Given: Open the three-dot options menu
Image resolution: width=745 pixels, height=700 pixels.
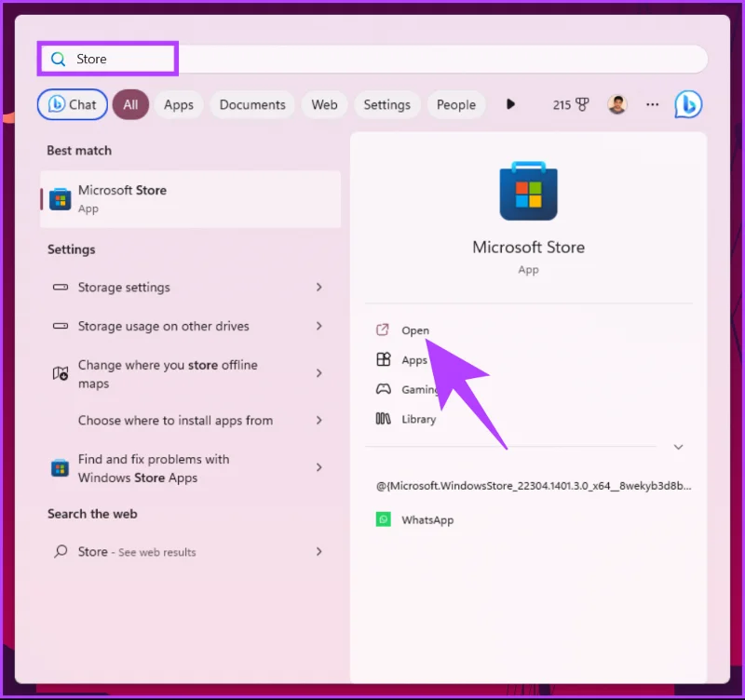Looking at the screenshot, I should [x=653, y=104].
